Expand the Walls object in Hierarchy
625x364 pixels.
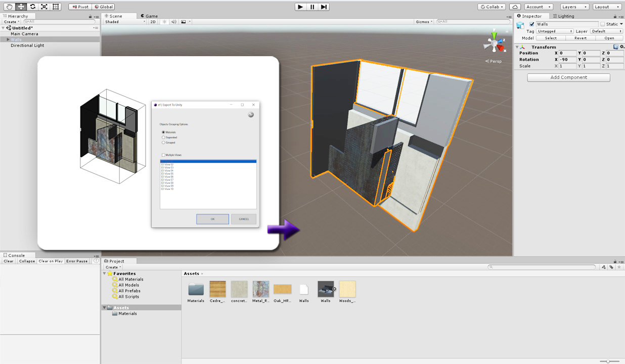pos(8,39)
